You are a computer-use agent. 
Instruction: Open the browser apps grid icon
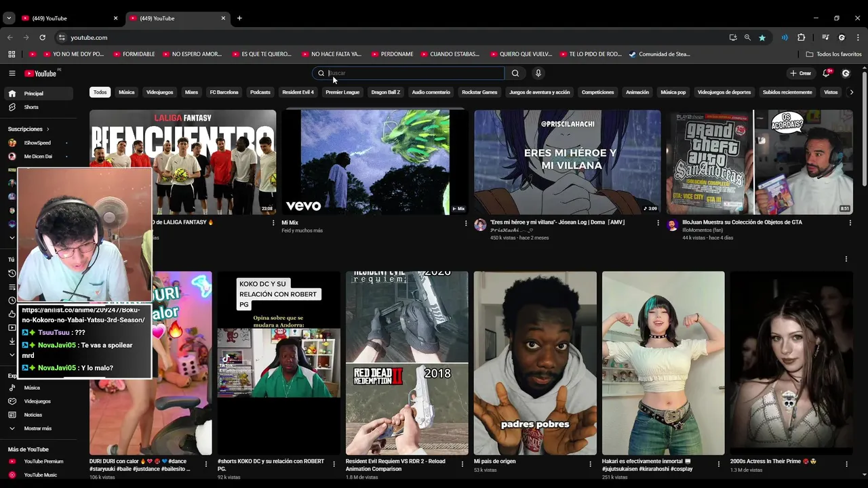[x=12, y=54]
